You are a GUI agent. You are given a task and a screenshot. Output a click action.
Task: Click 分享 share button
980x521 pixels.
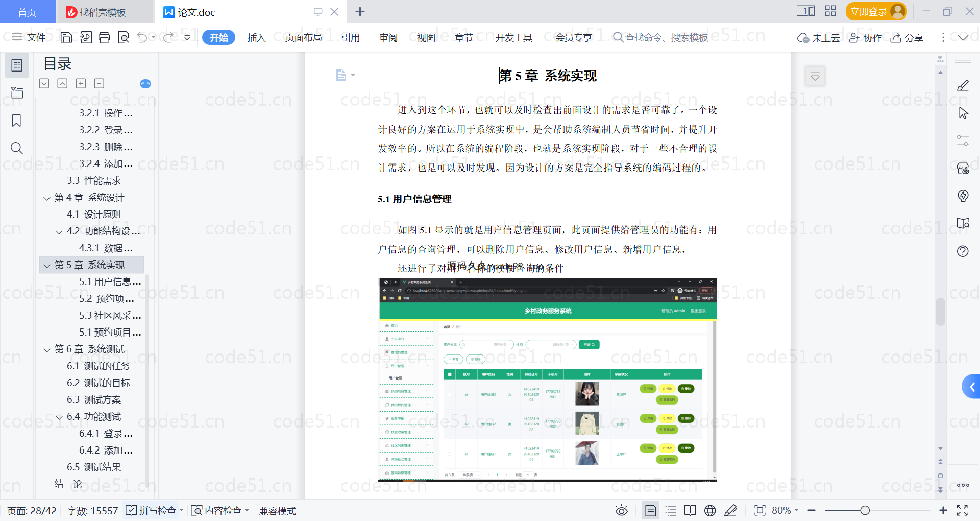click(x=907, y=38)
